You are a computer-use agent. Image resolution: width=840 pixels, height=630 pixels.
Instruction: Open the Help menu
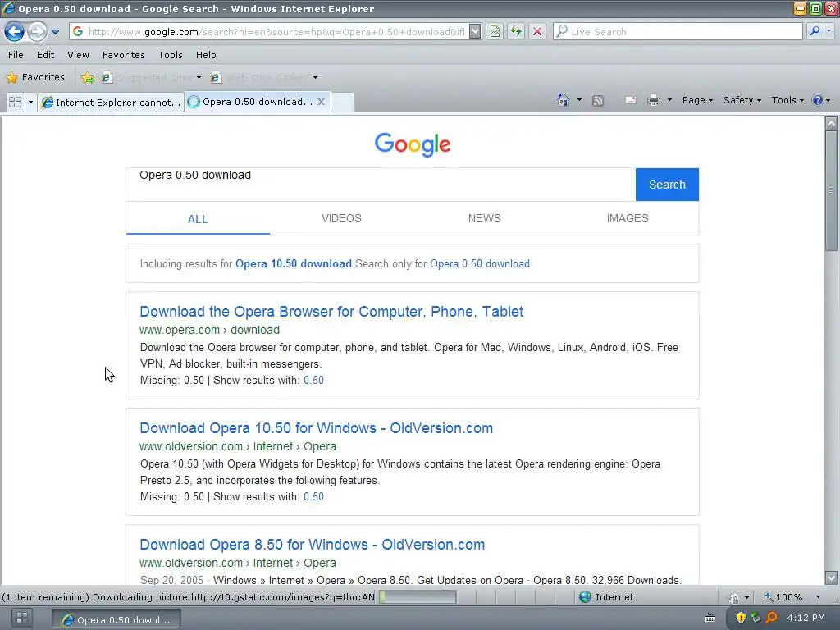click(x=206, y=55)
